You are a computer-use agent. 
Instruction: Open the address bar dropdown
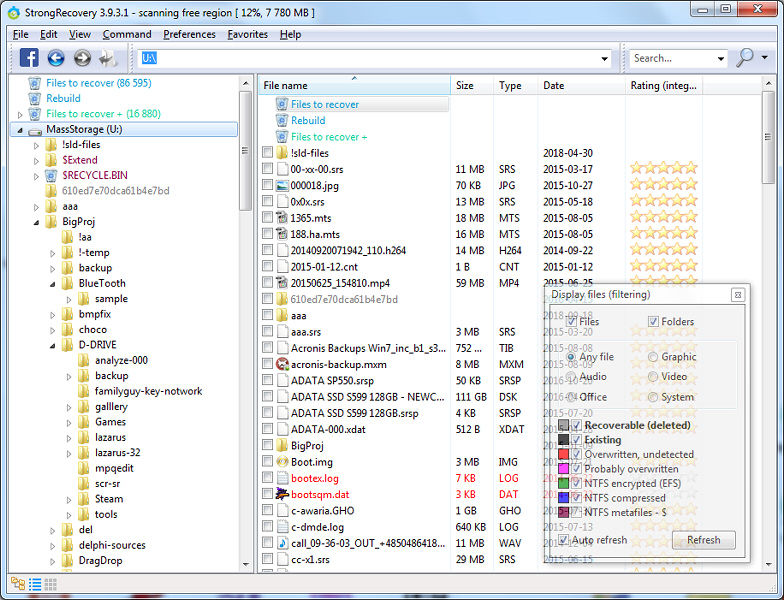[x=604, y=58]
